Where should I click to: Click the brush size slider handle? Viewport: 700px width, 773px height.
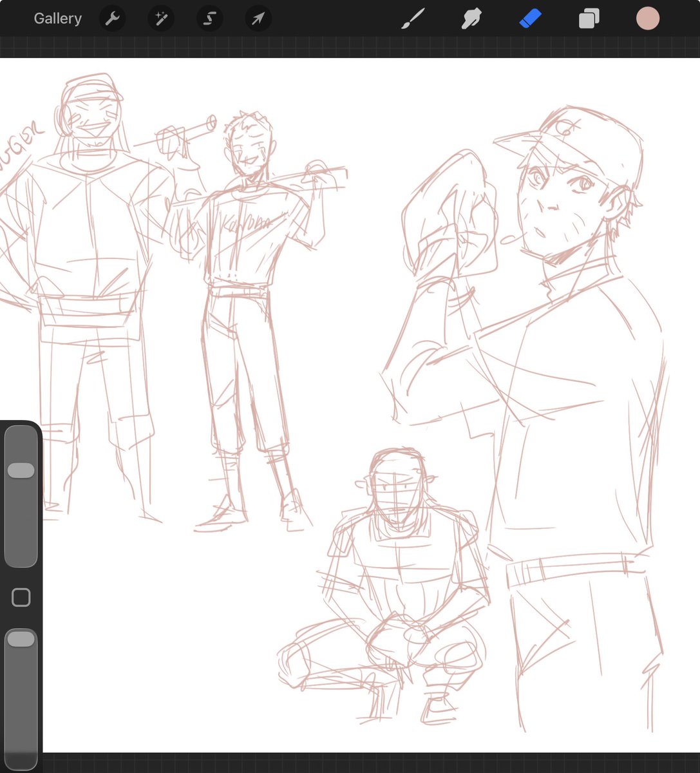[21, 470]
